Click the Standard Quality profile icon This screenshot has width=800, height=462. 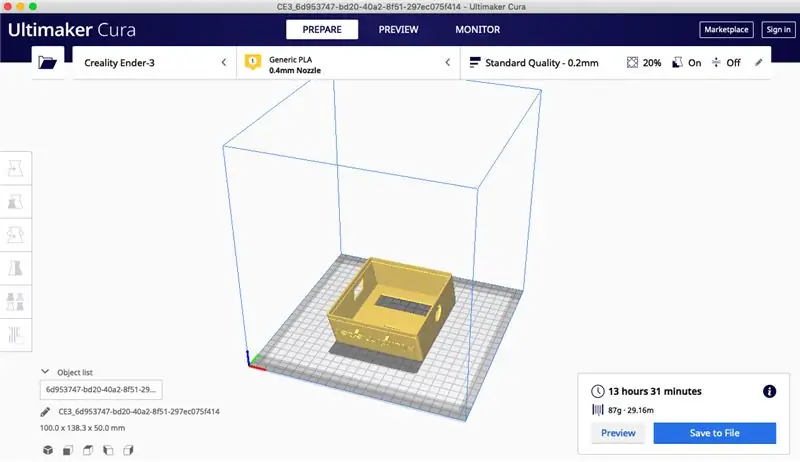point(474,62)
